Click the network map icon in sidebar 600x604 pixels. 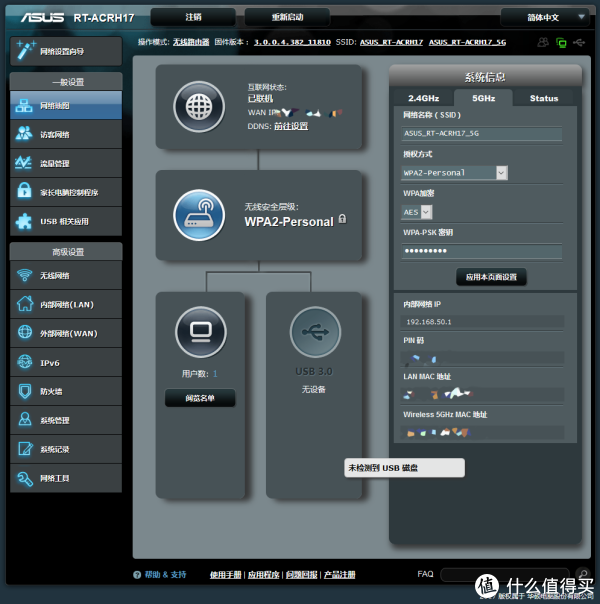coord(24,106)
